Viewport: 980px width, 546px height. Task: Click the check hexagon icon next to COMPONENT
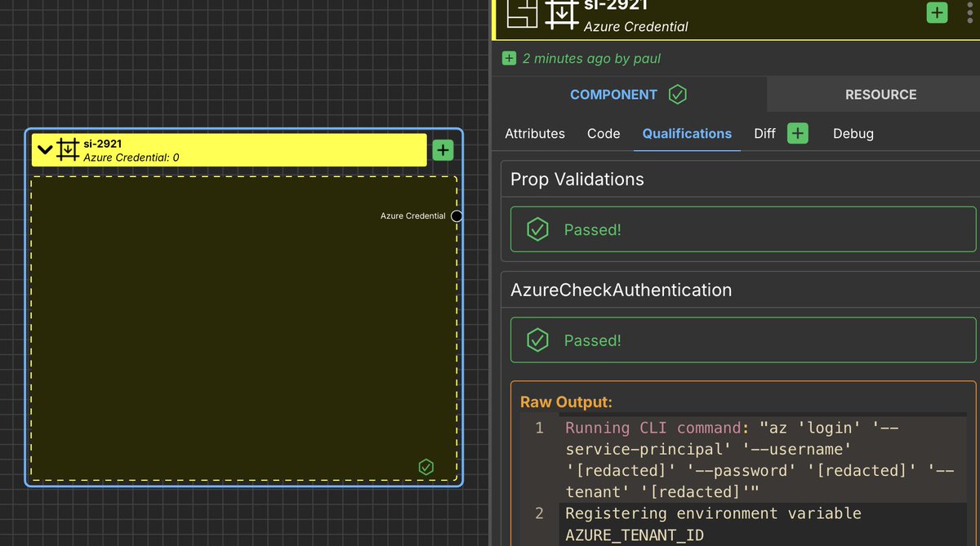(x=677, y=95)
